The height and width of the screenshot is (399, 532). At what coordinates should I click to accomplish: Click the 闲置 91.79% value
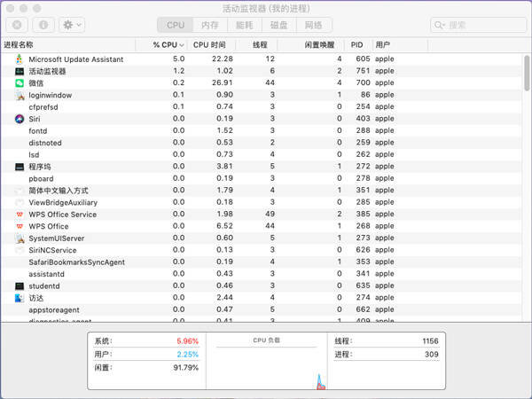click(185, 368)
